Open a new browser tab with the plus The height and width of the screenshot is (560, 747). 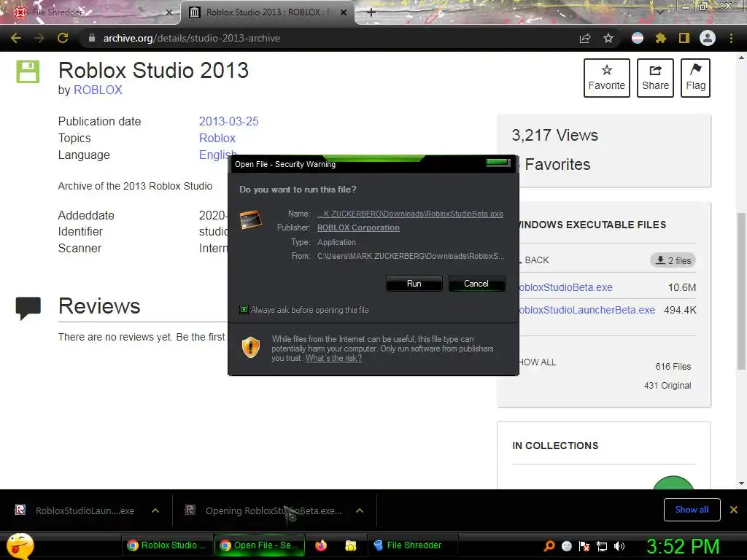(x=371, y=12)
